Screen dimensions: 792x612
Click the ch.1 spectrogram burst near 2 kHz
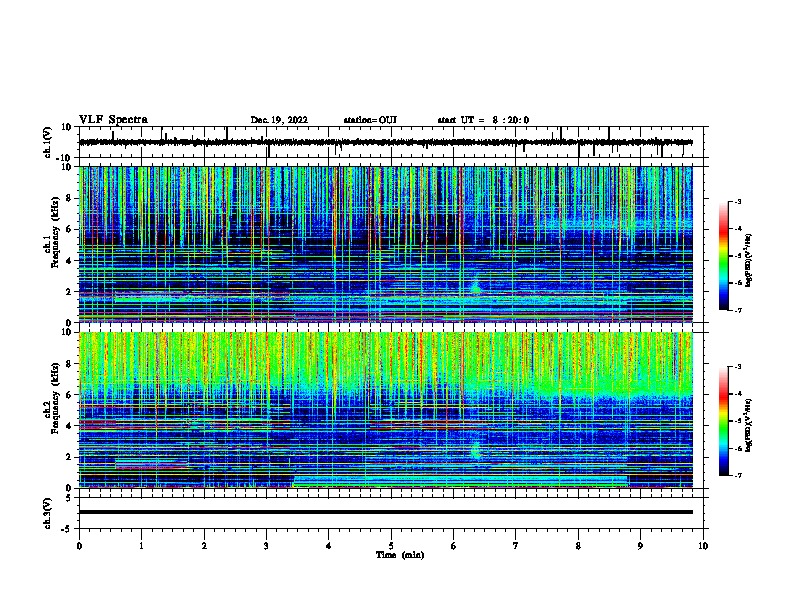tap(475, 286)
